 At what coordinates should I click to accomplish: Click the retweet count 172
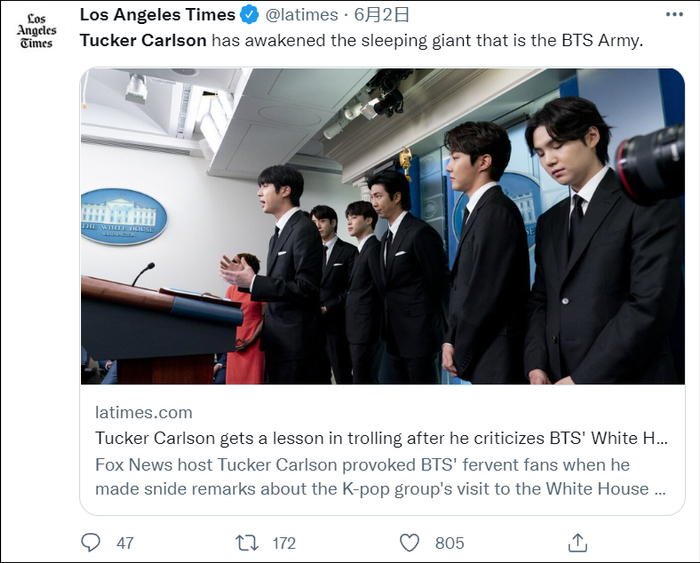(x=284, y=542)
